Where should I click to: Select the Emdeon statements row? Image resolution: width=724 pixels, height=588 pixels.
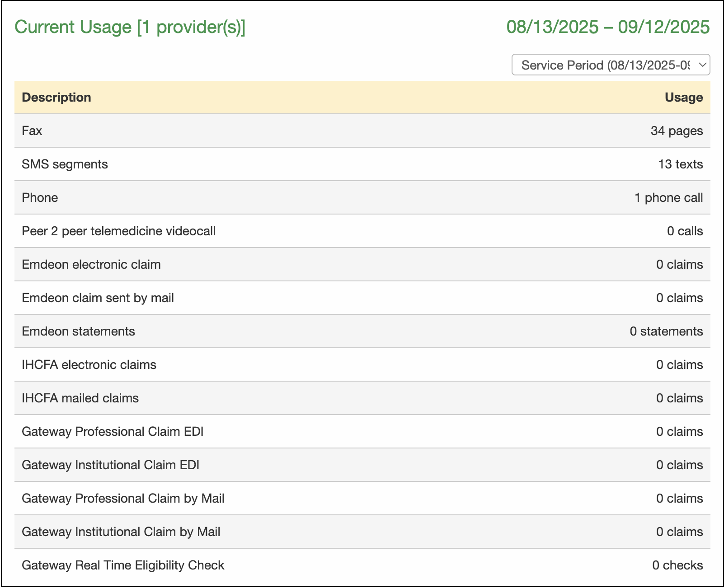[78, 331]
